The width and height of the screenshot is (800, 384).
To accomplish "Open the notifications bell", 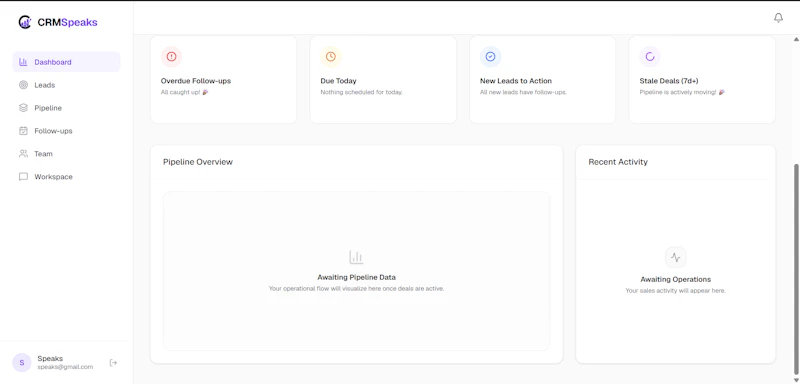I will pyautogui.click(x=778, y=18).
